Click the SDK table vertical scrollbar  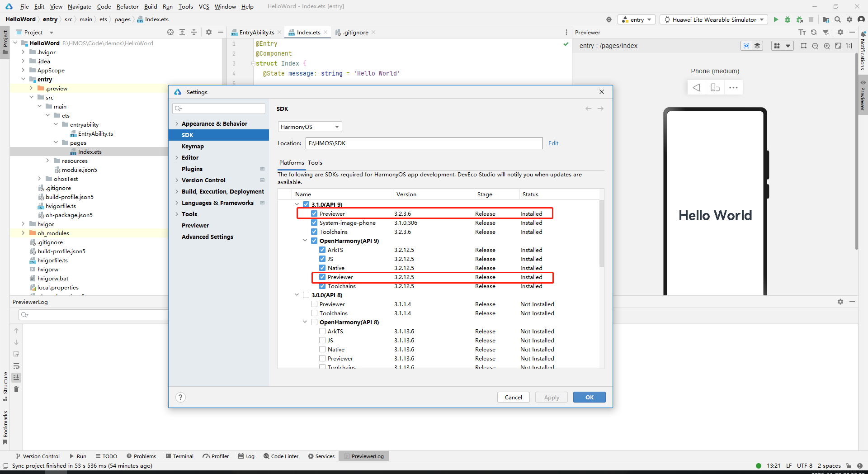pos(602,233)
